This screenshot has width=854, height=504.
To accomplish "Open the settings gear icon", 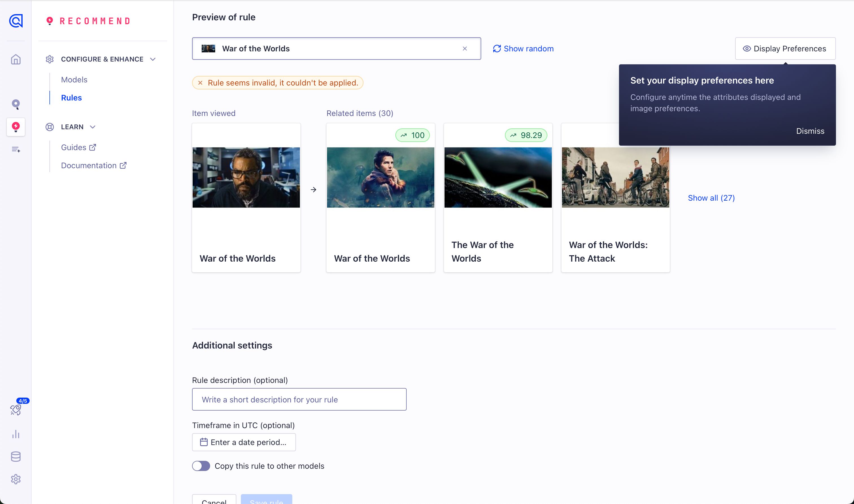I will (x=16, y=479).
